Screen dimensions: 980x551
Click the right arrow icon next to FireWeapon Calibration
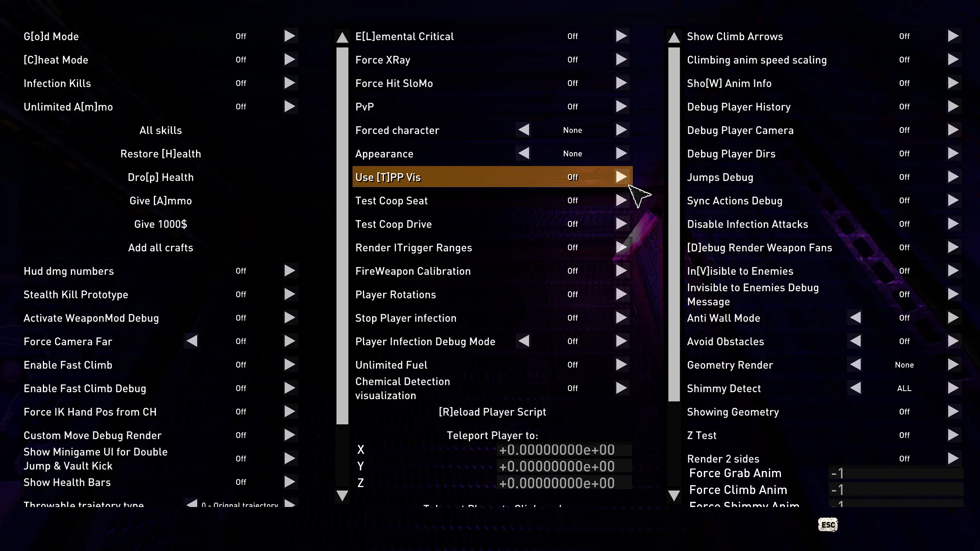tap(621, 271)
